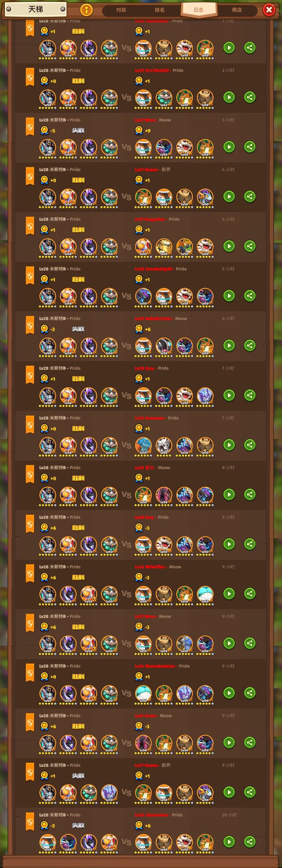
Task: Play replay of 3小时 battle against Wren
Action: (229, 147)
